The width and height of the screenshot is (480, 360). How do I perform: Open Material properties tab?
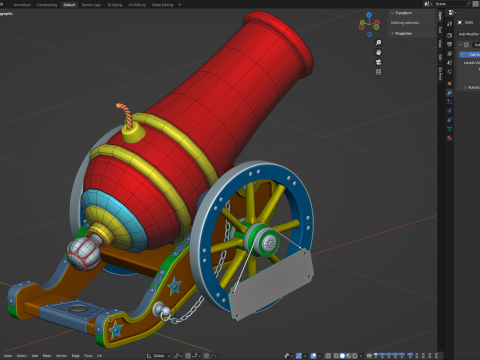coord(449,138)
